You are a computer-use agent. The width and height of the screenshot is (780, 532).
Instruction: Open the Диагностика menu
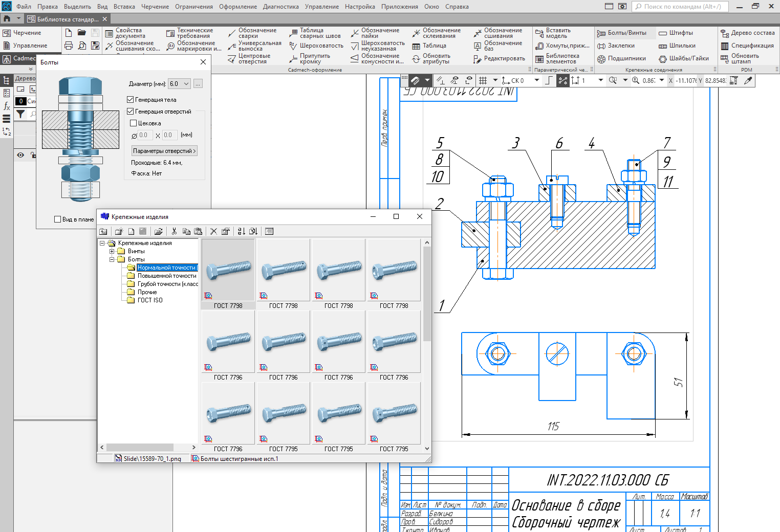click(x=280, y=7)
